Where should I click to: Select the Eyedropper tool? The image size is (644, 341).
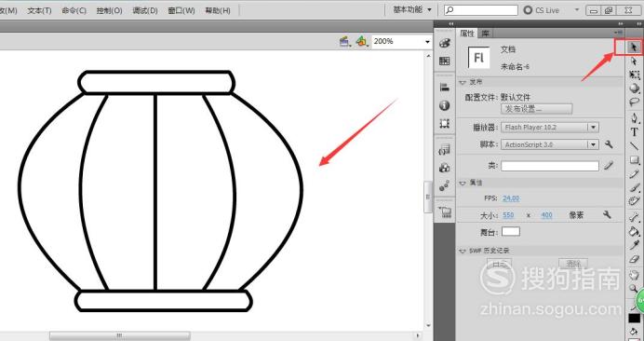(x=634, y=246)
